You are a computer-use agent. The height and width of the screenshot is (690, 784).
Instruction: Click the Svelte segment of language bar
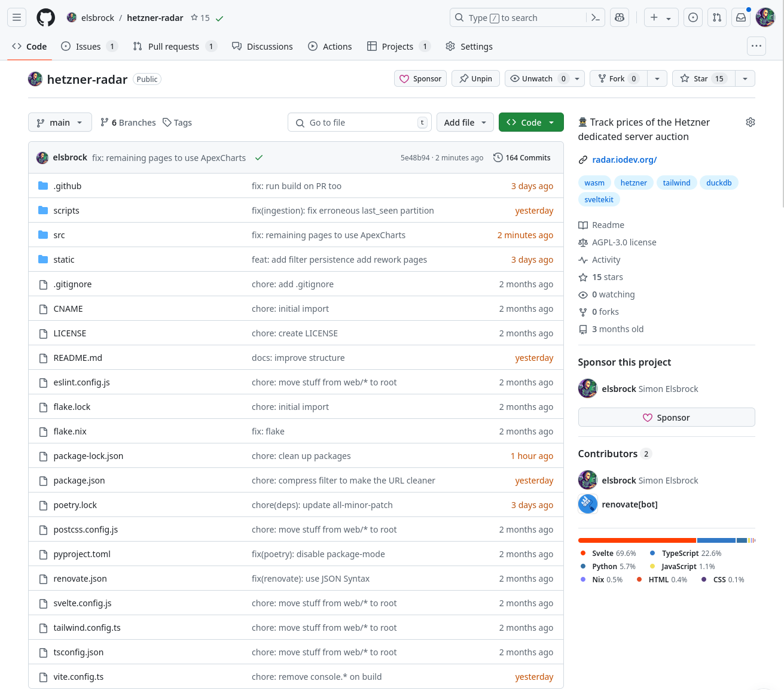click(x=637, y=540)
